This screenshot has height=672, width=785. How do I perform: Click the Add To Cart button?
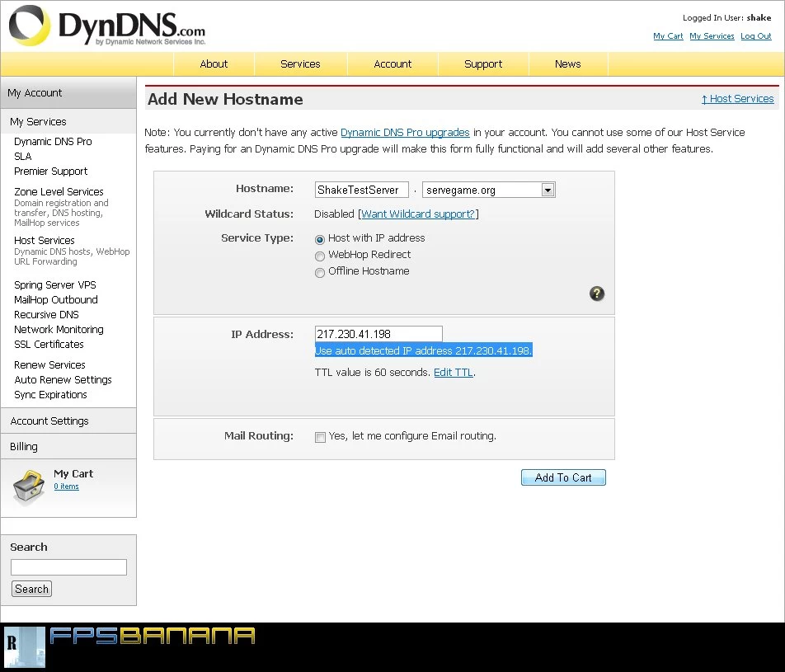point(563,477)
